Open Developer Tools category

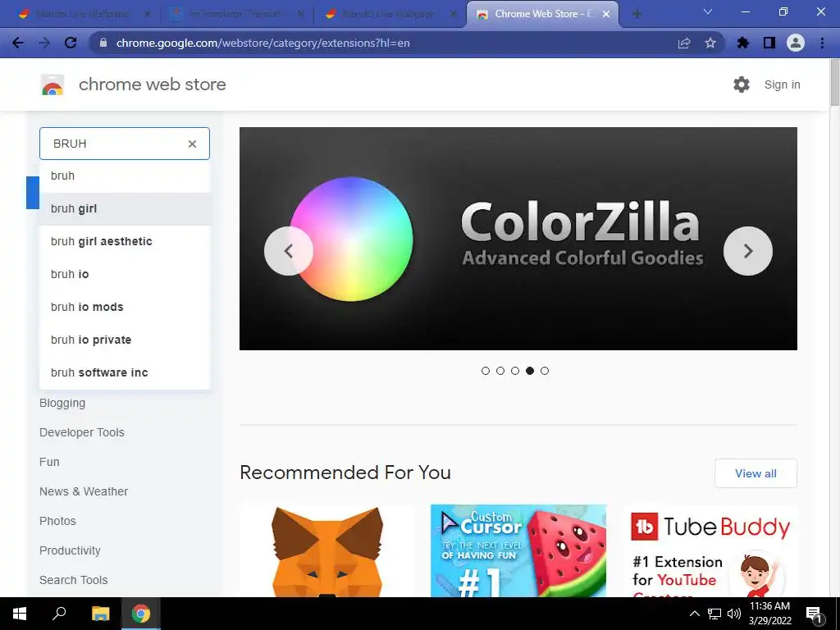tap(81, 432)
